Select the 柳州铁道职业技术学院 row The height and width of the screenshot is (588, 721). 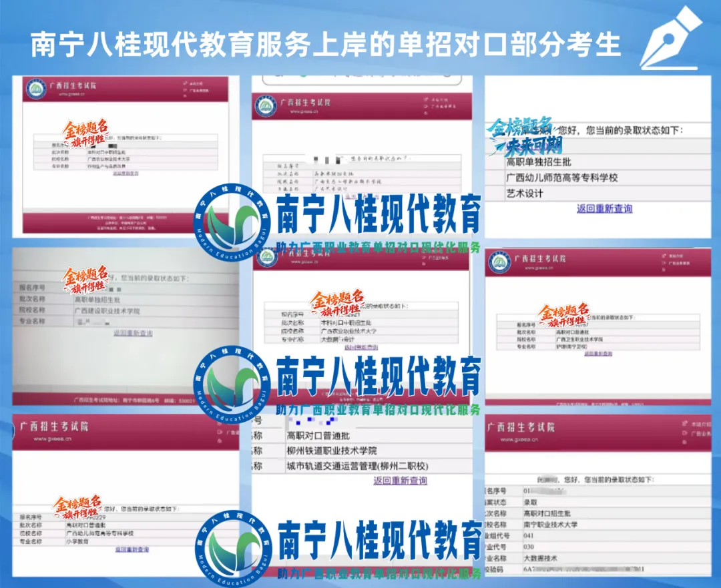click(363, 451)
